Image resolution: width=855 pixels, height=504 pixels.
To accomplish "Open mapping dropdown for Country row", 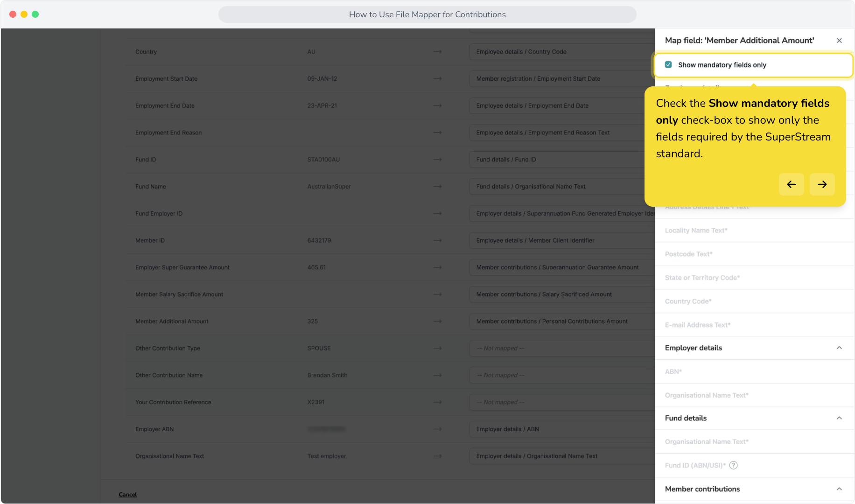I will pyautogui.click(x=562, y=52).
